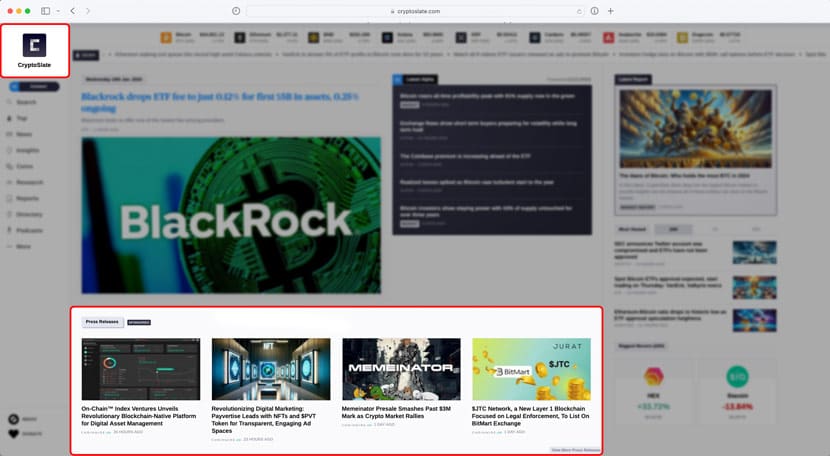The height and width of the screenshot is (456, 830).
Task: Select the Bitcoin icon in the price ticker
Action: click(167, 37)
